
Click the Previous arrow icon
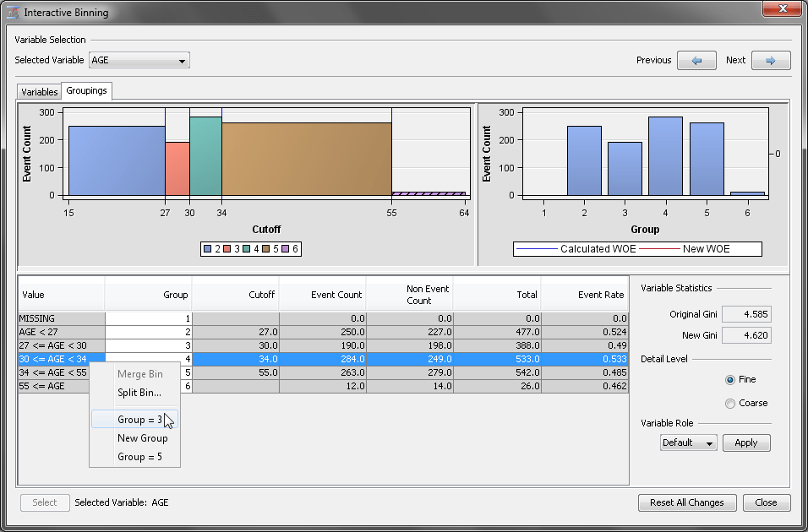pos(696,60)
